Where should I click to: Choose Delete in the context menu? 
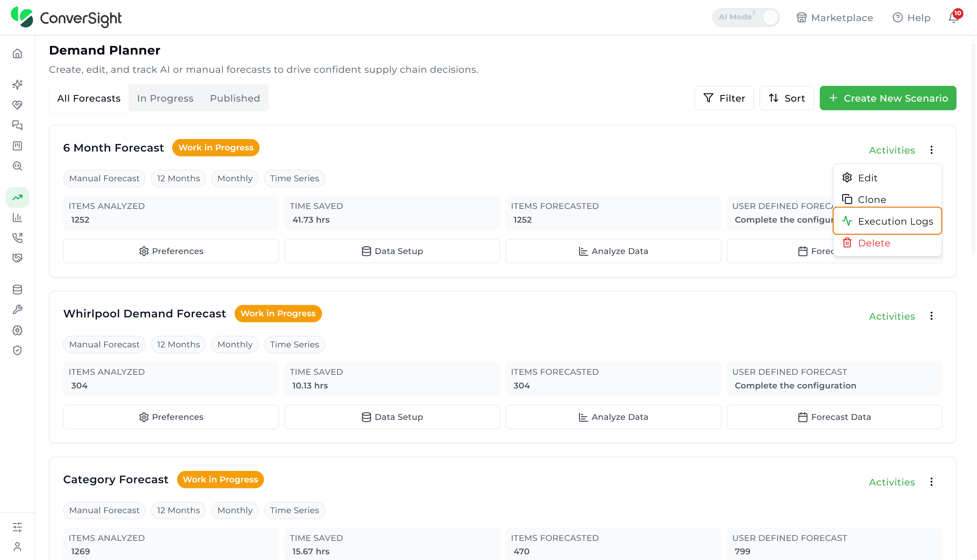pyautogui.click(x=887, y=243)
